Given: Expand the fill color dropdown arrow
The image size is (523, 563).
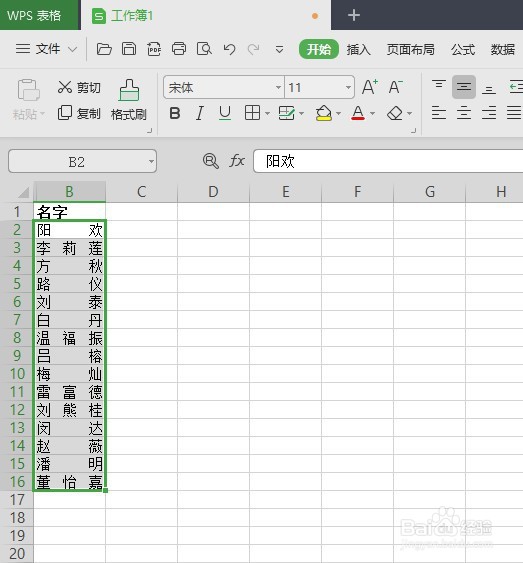Looking at the screenshot, I should pos(338,113).
